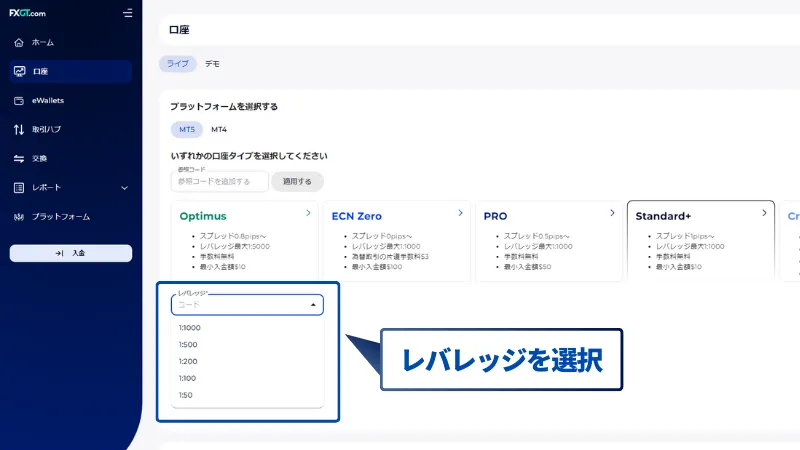
Task: Collapse the レバレッジ dropdown arrow
Action: (x=313, y=305)
